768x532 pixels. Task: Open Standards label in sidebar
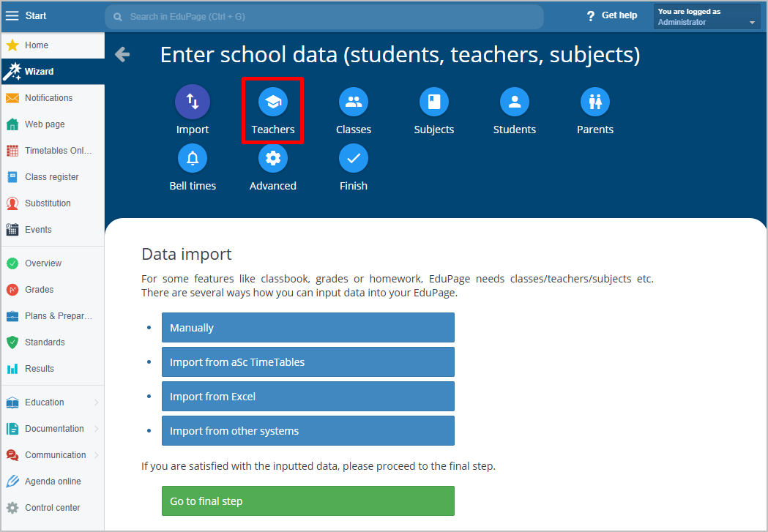45,342
